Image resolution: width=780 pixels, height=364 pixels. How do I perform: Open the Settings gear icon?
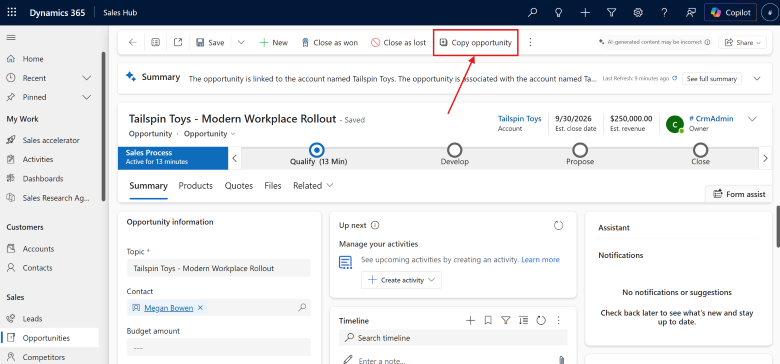638,12
